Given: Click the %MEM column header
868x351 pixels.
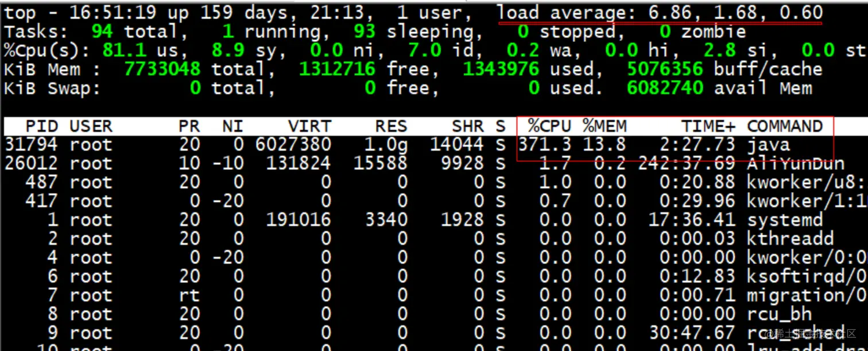Looking at the screenshot, I should coord(604,126).
